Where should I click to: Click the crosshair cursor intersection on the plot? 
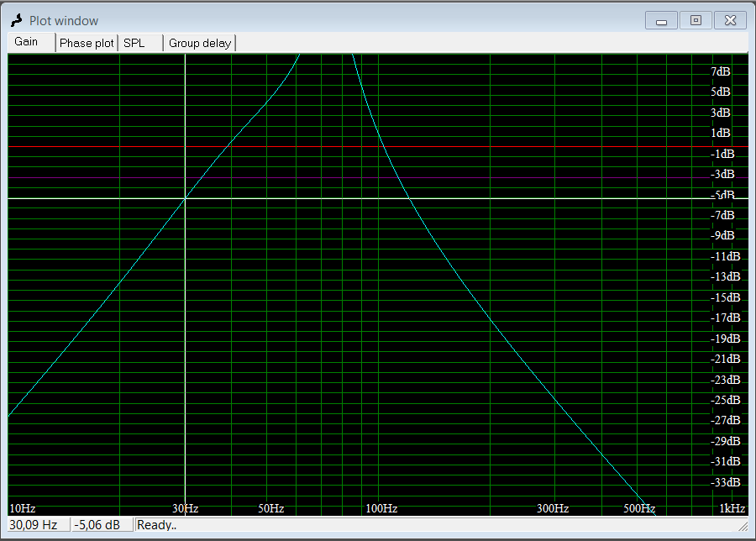pyautogui.click(x=185, y=198)
